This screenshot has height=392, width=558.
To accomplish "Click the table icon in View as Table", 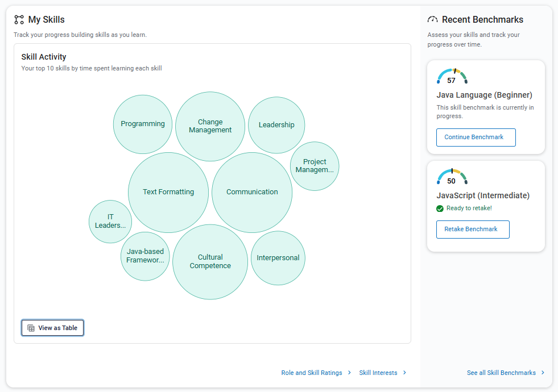I will click(x=31, y=328).
